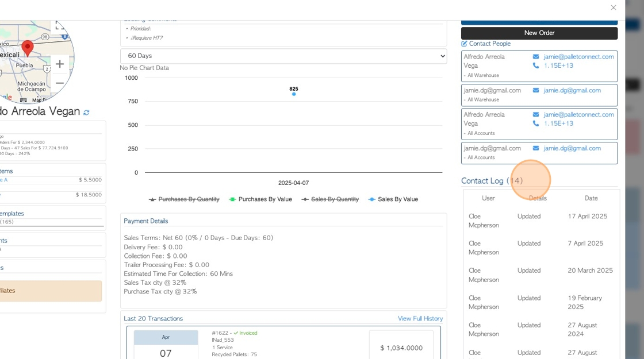The width and height of the screenshot is (644, 359).
Task: Open transaction #1622 Invoiced
Action: (235, 333)
